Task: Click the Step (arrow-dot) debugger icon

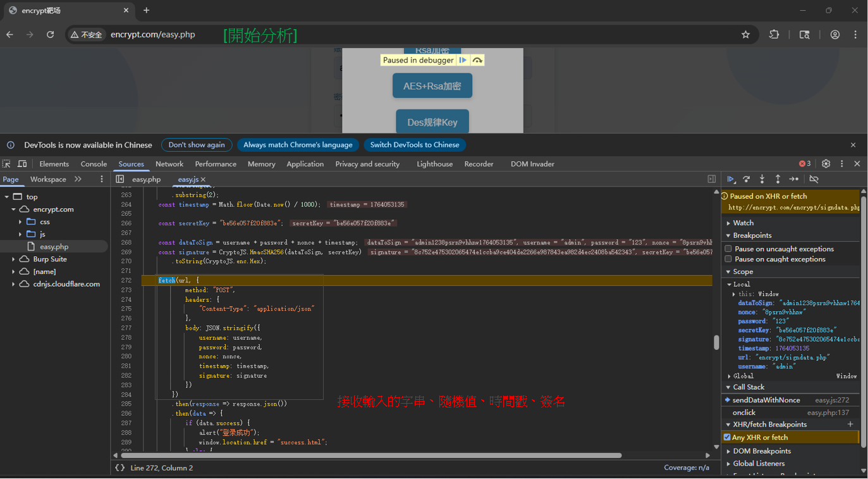Action: (x=794, y=179)
